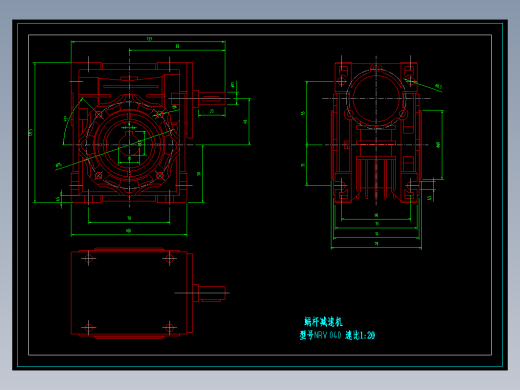Select the title text 蜗杆减速机

coord(323,322)
